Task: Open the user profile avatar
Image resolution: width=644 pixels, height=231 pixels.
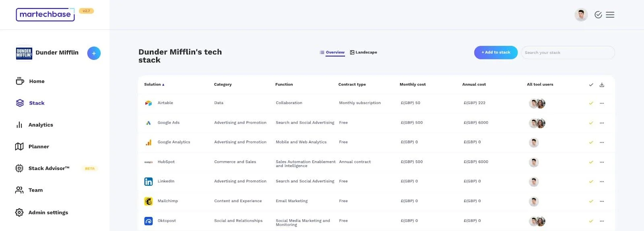Action: click(x=581, y=15)
